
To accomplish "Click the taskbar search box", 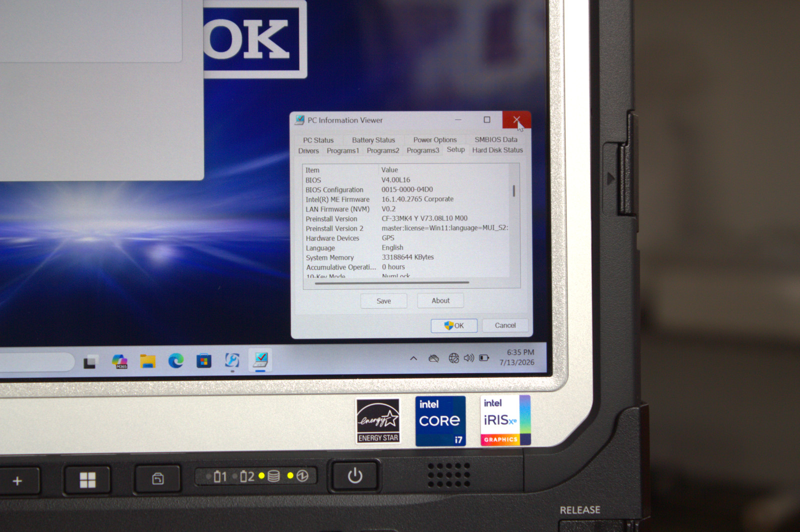I will (x=36, y=362).
